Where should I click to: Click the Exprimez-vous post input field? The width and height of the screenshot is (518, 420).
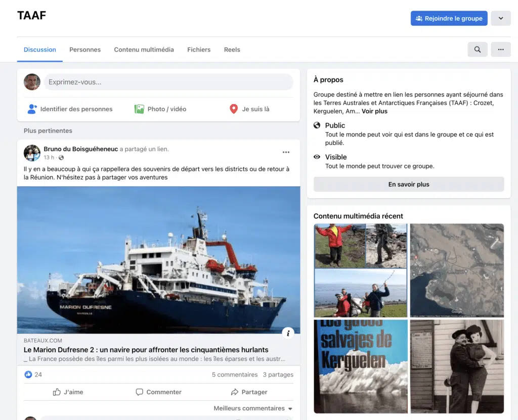pos(168,82)
